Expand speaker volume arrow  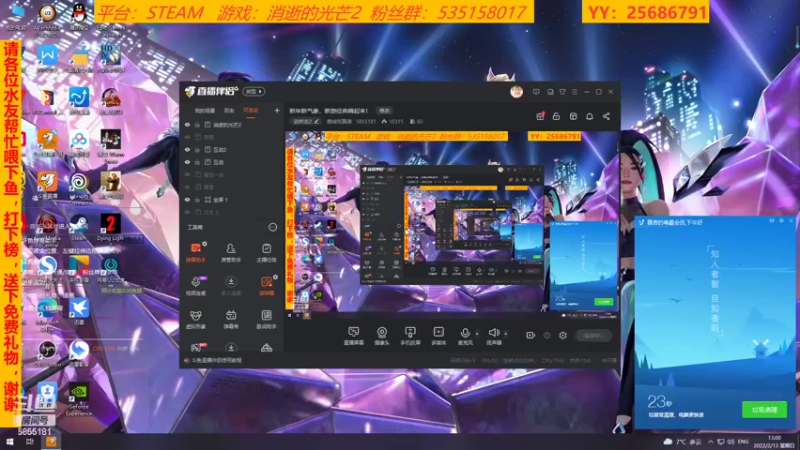click(506, 334)
